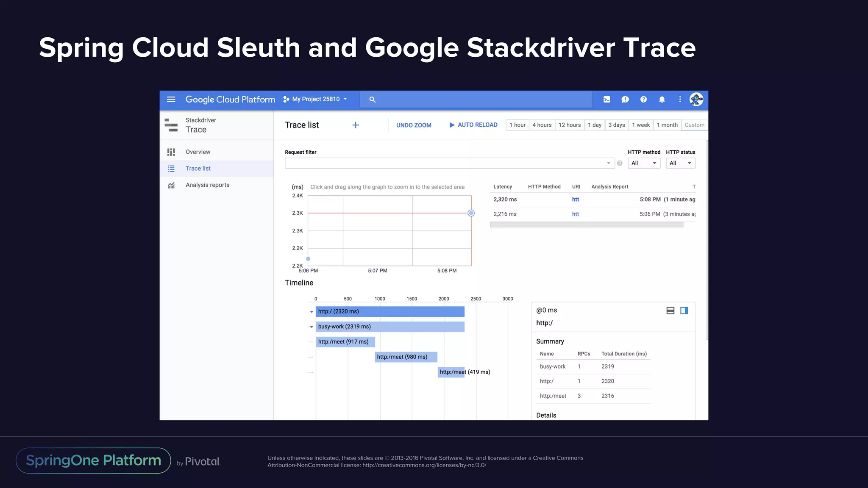
Task: Collapse the busy-work span arrow
Action: 312,327
